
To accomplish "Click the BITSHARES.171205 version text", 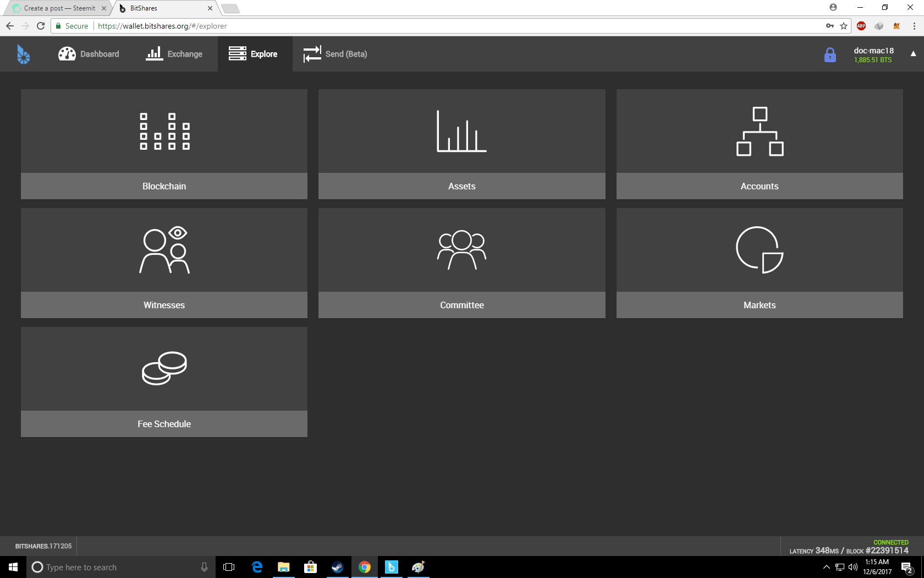I will [43, 546].
